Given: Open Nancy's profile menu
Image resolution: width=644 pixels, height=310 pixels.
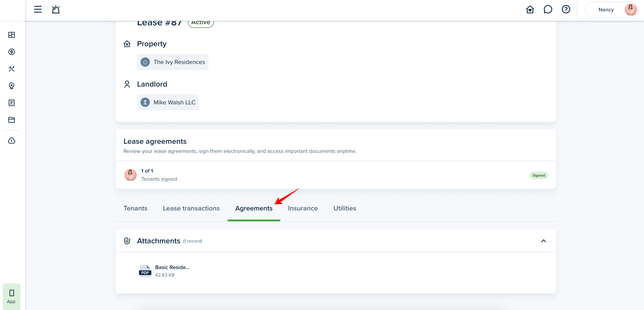Looking at the screenshot, I should click(x=612, y=10).
